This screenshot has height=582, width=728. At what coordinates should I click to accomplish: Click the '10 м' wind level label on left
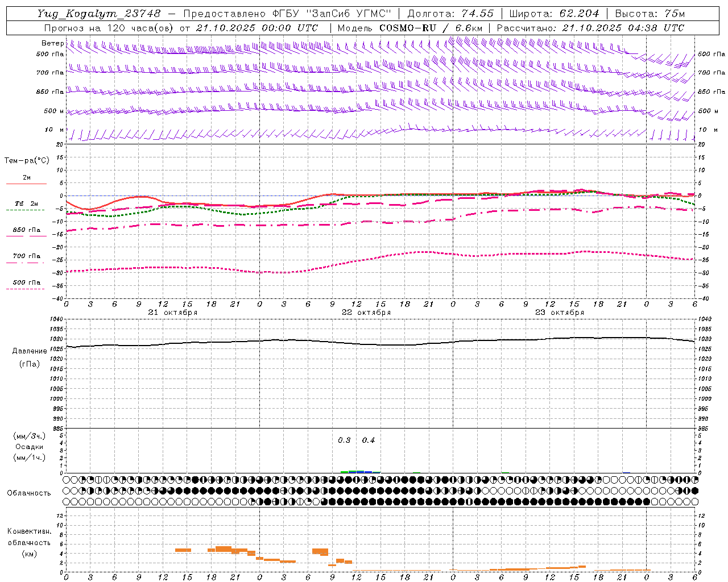(x=54, y=130)
